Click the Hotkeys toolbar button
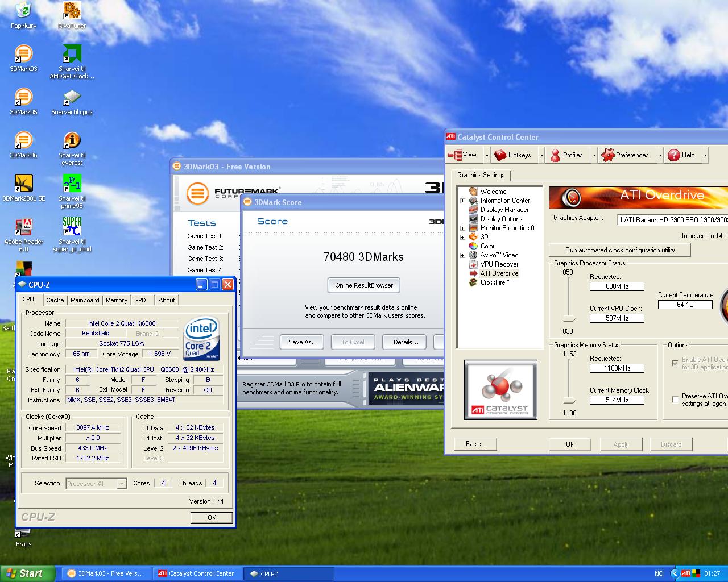 (x=513, y=155)
